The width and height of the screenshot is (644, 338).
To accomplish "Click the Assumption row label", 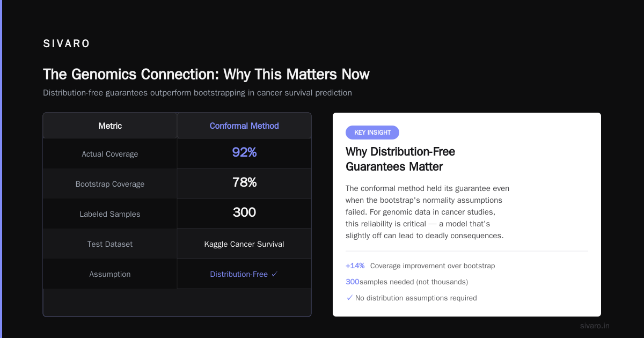I will 110,274.
